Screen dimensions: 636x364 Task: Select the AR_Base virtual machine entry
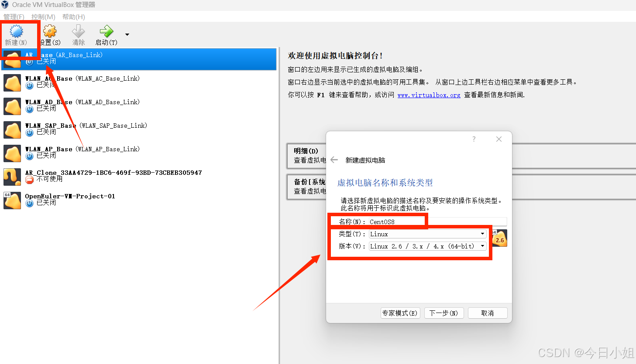click(x=139, y=59)
